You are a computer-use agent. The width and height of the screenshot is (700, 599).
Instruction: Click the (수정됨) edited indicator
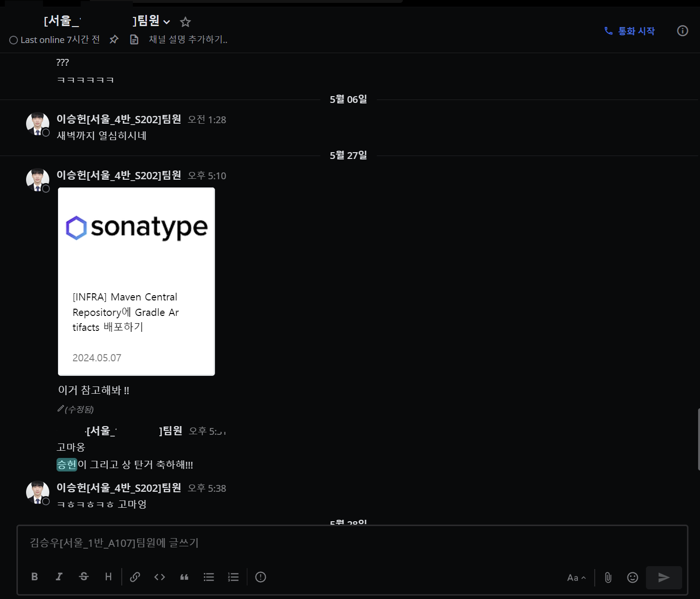pos(79,410)
